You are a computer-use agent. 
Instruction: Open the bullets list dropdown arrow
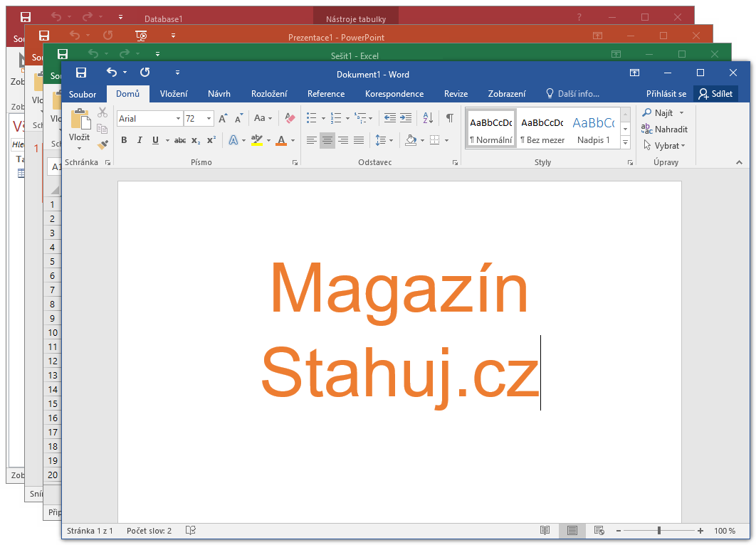[x=323, y=119]
